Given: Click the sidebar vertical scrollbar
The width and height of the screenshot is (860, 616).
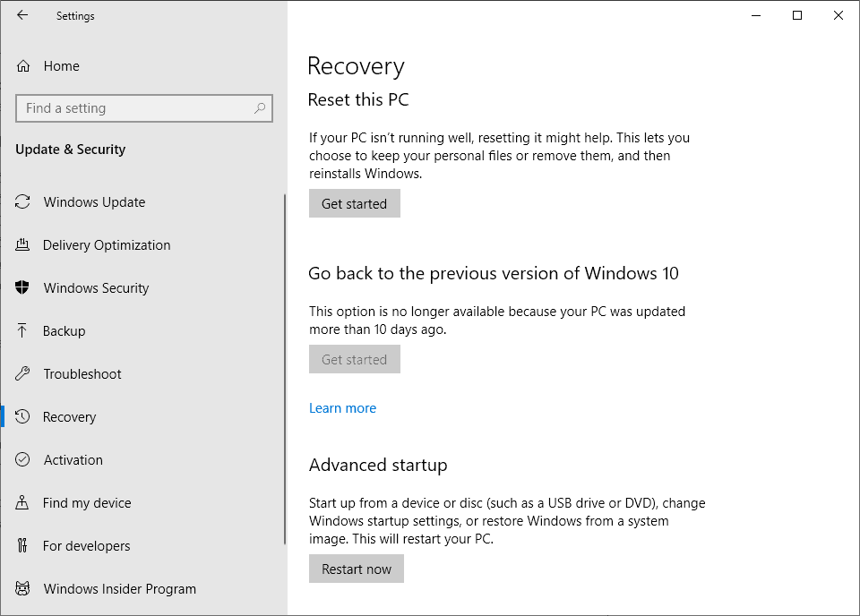Looking at the screenshot, I should 285,367.
